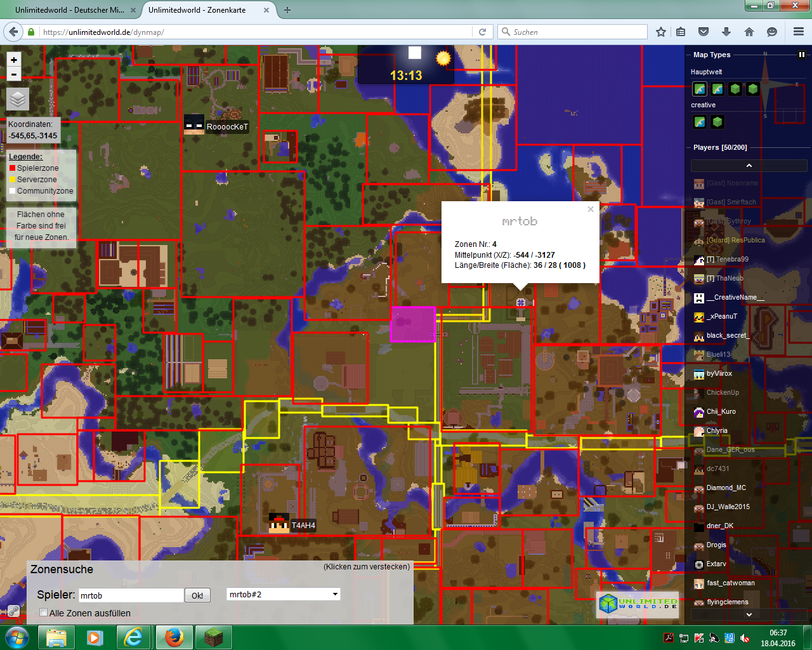Screen dimensions: 812x650
Task: Zoom in with the plus button
Action: tap(14, 59)
